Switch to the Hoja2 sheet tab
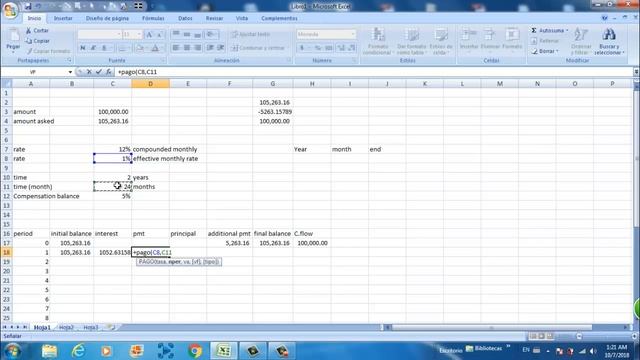 (x=67, y=327)
